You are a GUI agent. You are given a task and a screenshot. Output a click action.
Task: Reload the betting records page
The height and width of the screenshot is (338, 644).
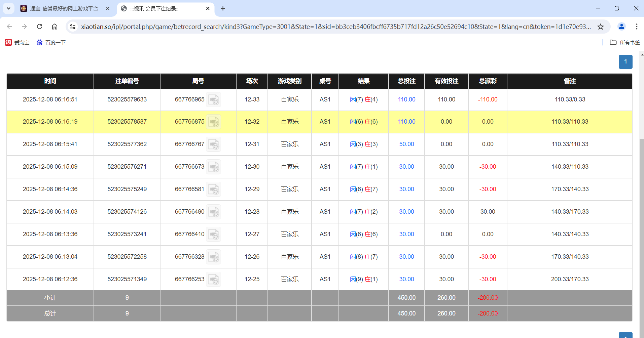tap(39, 27)
